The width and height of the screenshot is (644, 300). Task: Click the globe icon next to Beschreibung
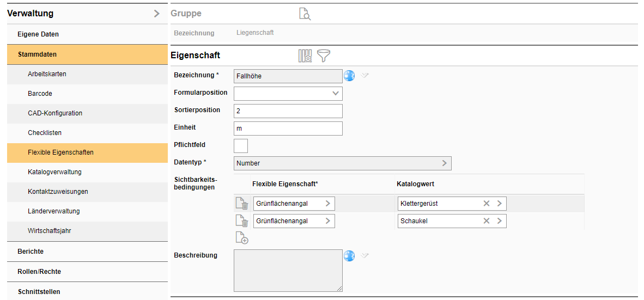coord(349,255)
